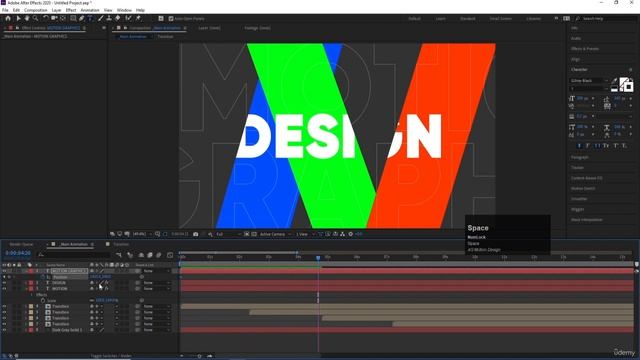Select the Hand tool

pos(27,18)
